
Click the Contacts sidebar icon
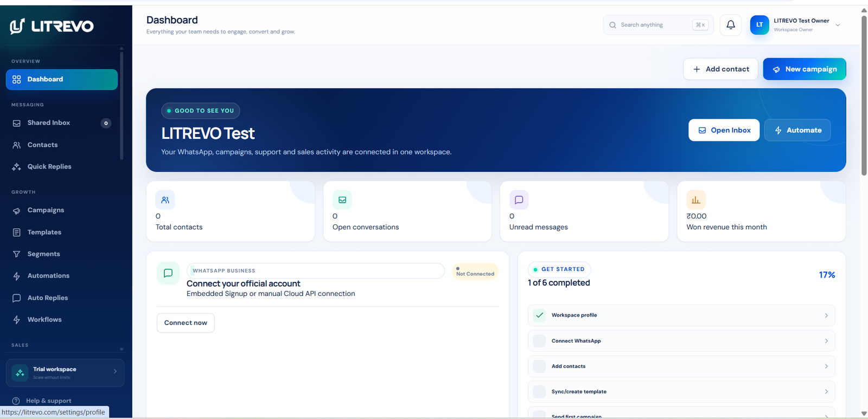17,145
